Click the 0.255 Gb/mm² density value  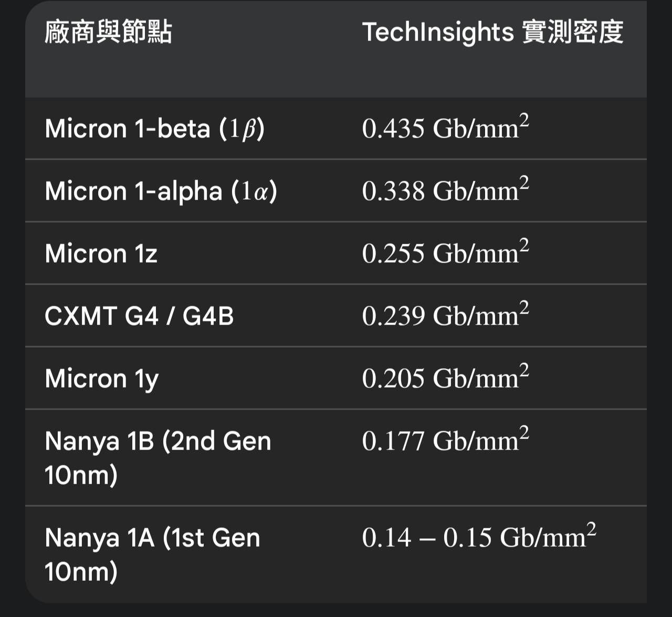445,253
